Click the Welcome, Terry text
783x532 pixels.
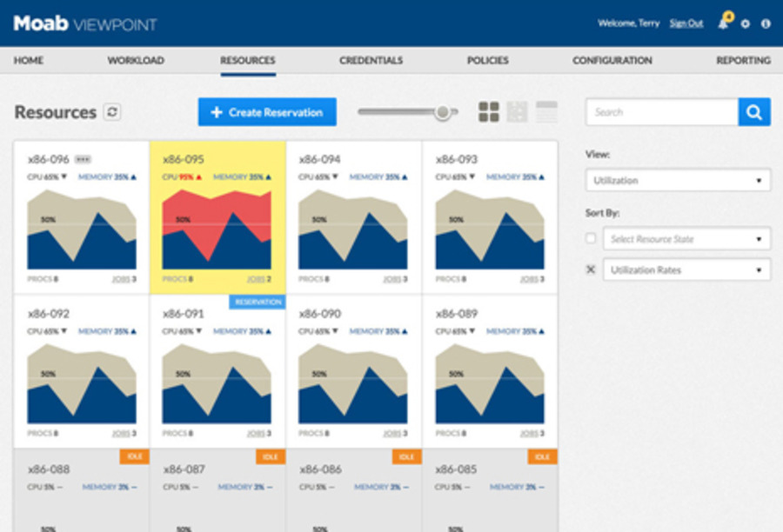coord(629,23)
